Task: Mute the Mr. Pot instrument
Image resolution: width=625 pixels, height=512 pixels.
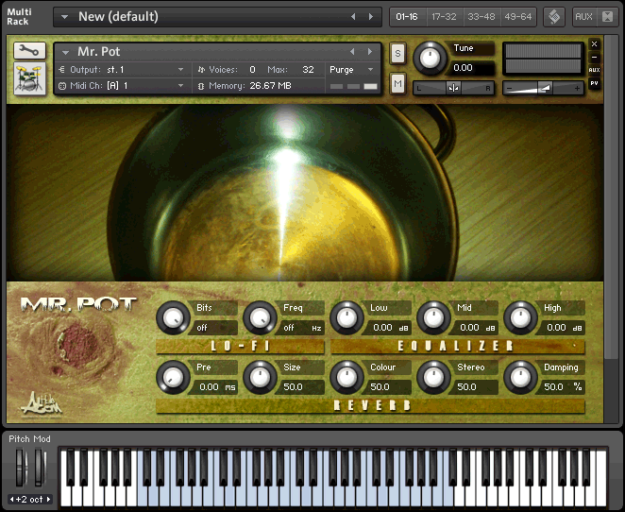Action: tap(397, 84)
